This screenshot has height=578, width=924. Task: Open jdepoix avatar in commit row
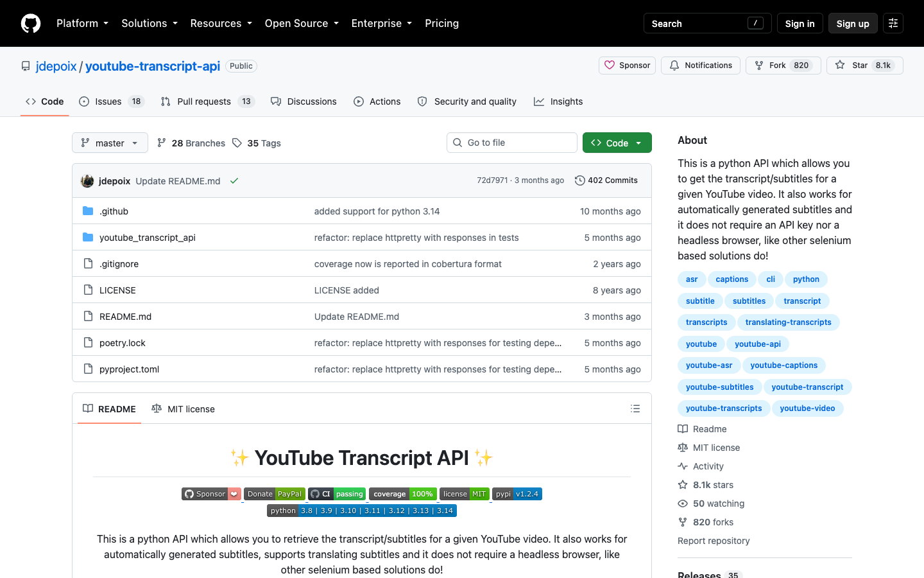click(x=87, y=181)
